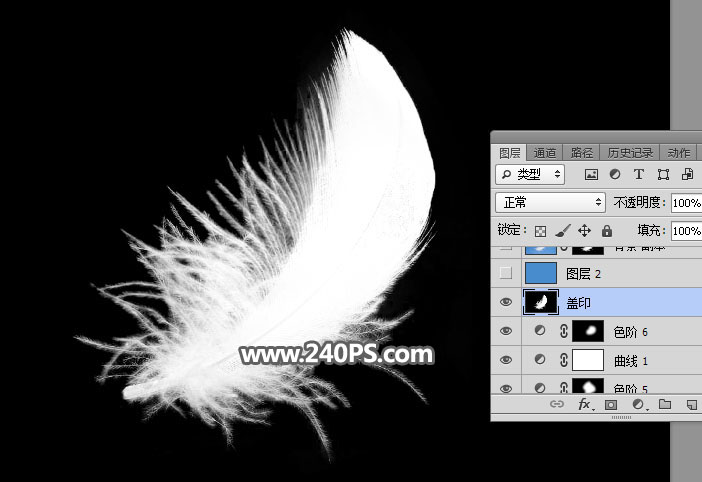Select the 曲线 1 layer name
The image size is (702, 482).
pyautogui.click(x=630, y=361)
